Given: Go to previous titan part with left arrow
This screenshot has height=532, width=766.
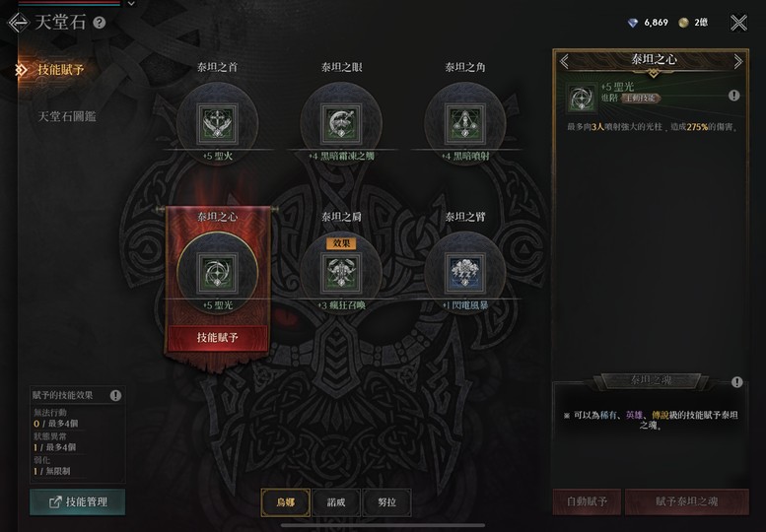Looking at the screenshot, I should tap(564, 61).
